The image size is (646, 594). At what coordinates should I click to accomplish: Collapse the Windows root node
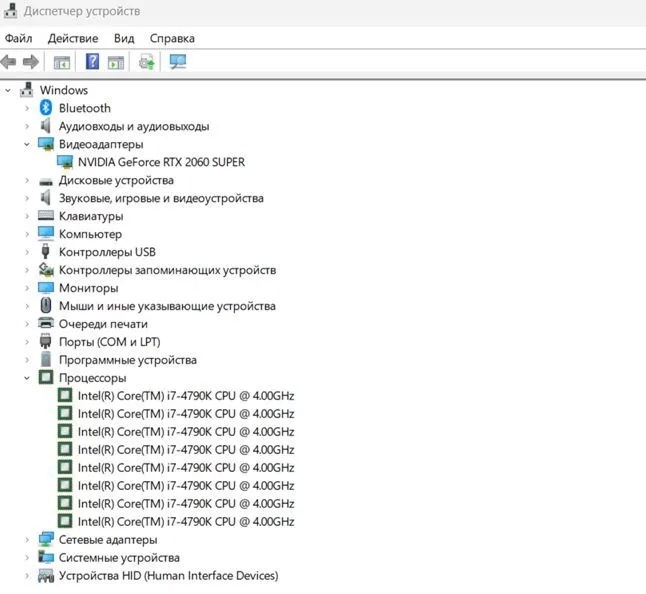8,90
